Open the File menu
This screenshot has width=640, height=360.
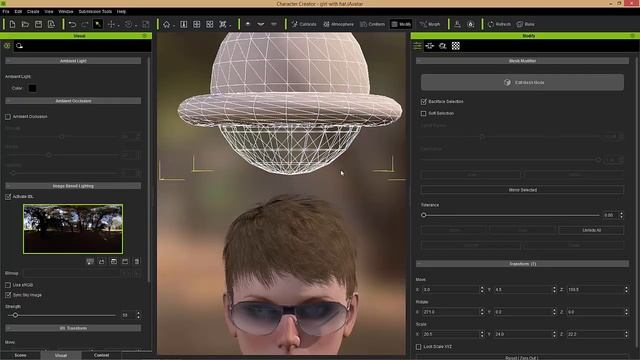point(6,11)
